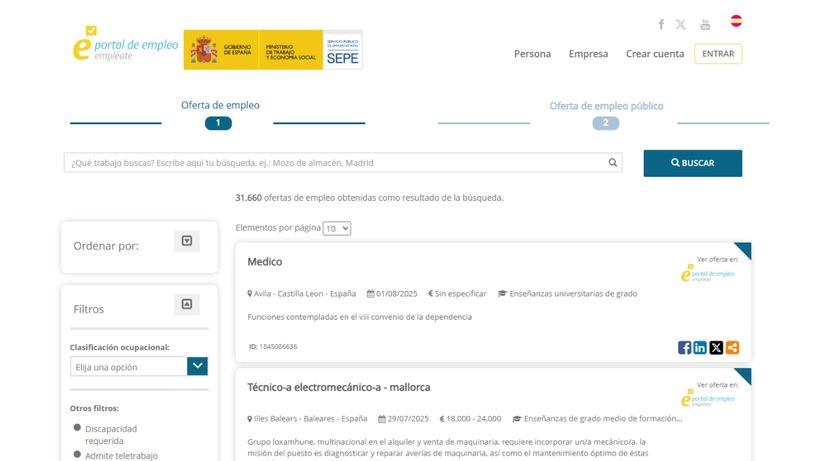Click the orange share icon on Medico offer
The height and width of the screenshot is (461, 820).
733,348
